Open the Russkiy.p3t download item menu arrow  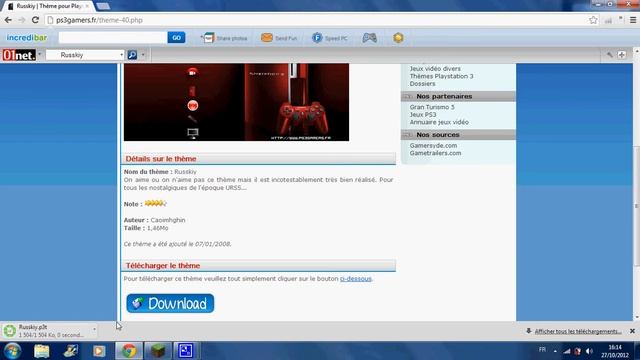[94, 329]
